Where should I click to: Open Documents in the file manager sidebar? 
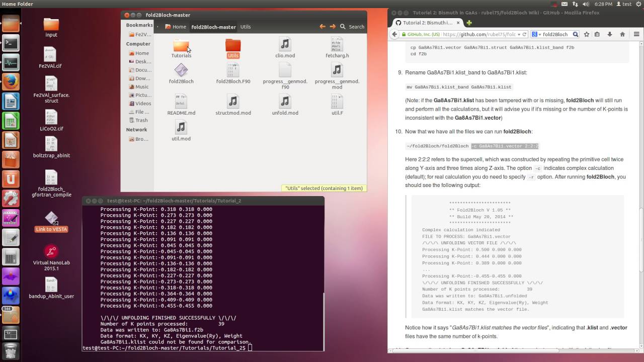[139, 70]
